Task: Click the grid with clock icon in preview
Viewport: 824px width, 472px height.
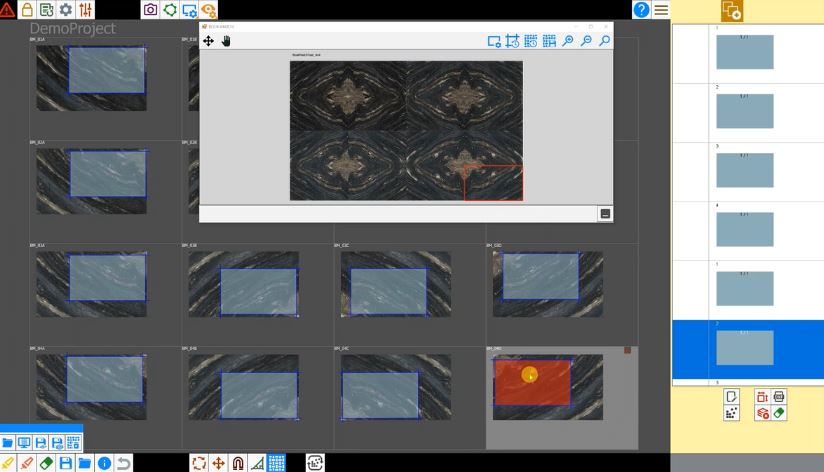Action: tap(531, 41)
